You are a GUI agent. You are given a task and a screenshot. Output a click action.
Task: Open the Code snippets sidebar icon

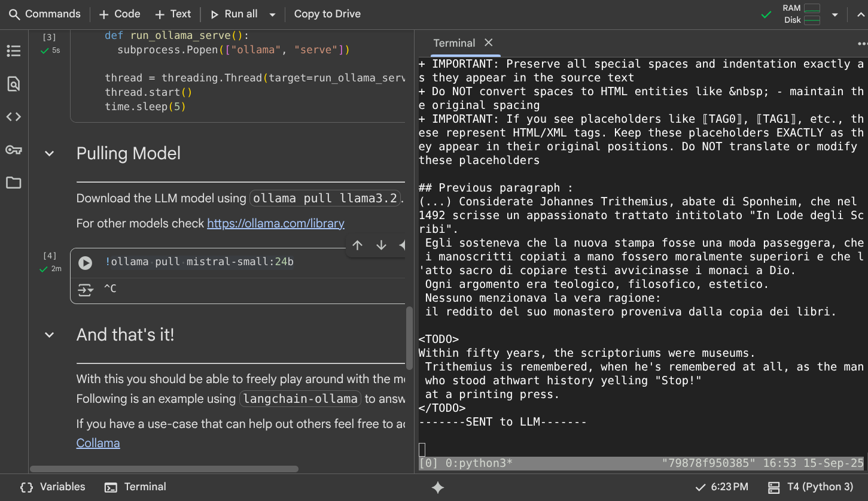tap(13, 117)
